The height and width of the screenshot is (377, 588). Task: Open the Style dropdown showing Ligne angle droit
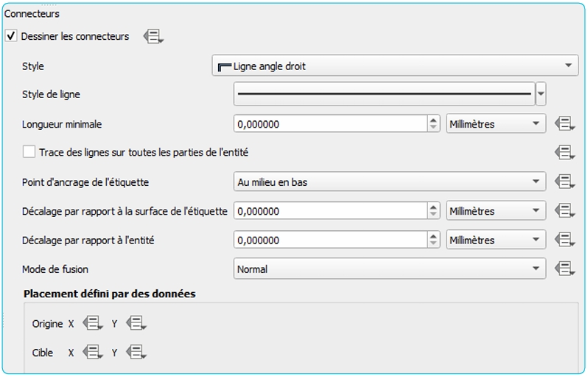click(394, 66)
